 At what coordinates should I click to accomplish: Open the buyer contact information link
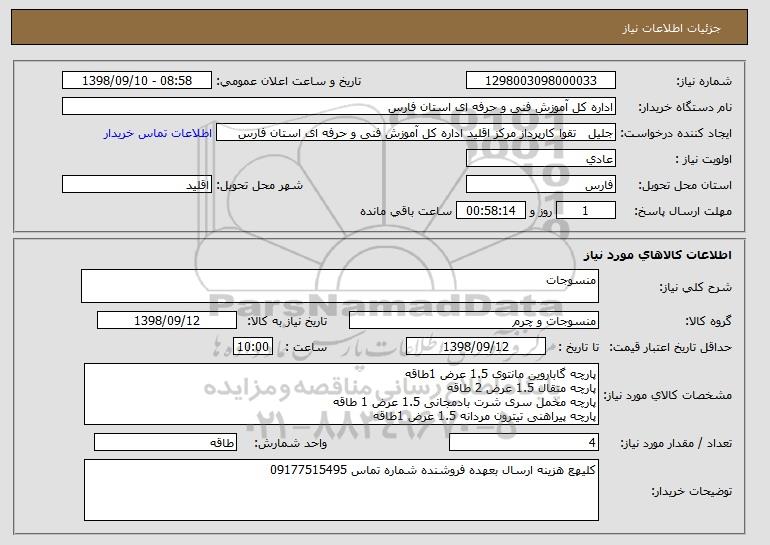pos(158,134)
